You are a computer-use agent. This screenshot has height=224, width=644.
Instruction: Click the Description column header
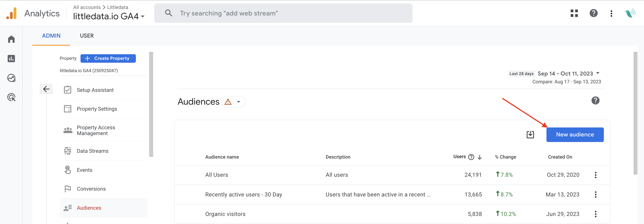pyautogui.click(x=338, y=157)
